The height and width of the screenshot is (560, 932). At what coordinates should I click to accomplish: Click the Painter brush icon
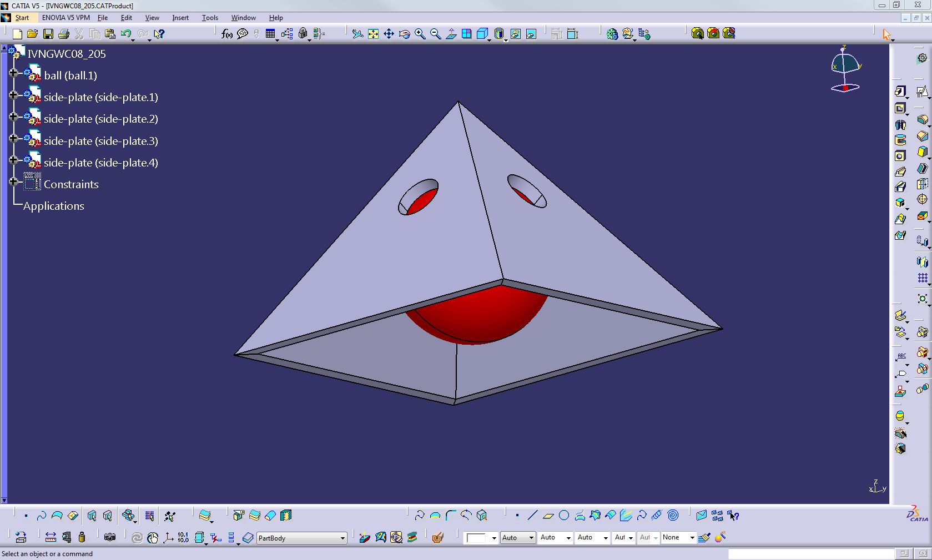click(704, 537)
